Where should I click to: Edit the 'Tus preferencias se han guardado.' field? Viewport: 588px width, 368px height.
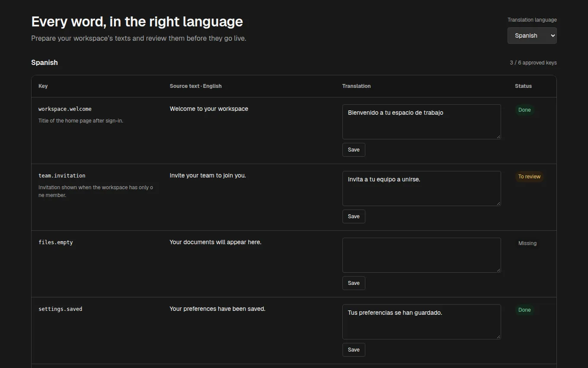pyautogui.click(x=422, y=322)
